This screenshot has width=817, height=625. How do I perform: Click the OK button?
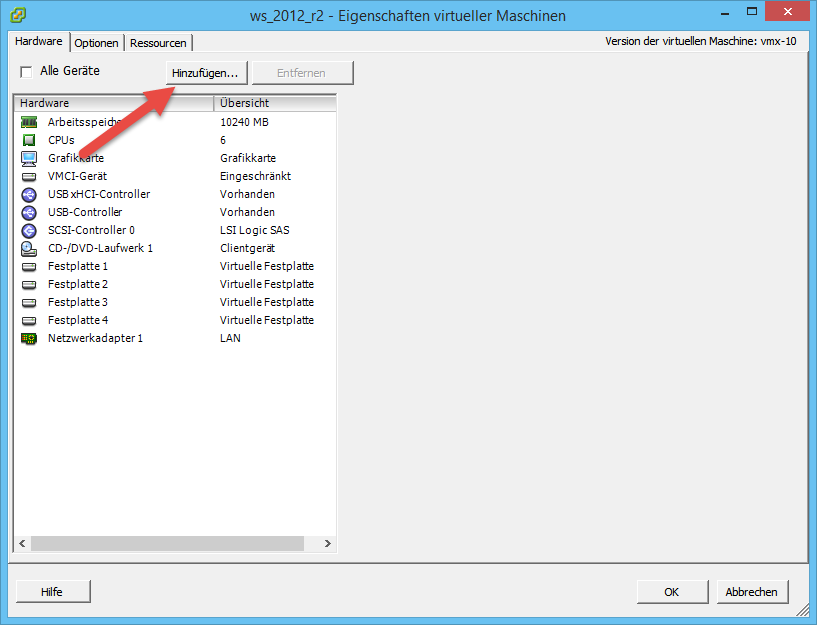671,592
